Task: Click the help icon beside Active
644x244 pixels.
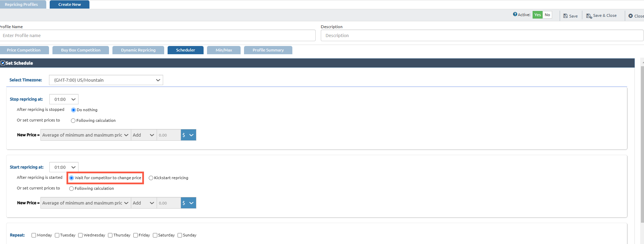Action: [x=515, y=14]
